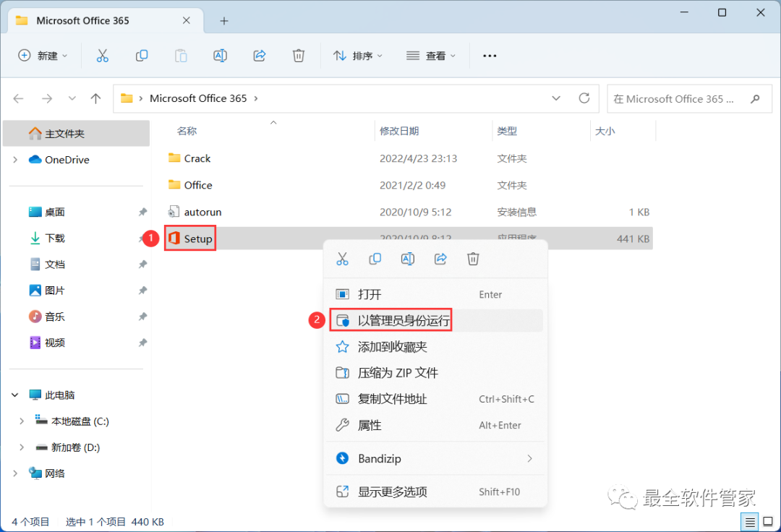Image resolution: width=781 pixels, height=532 pixels.
Task: Close the Microsoft Office 365 tab
Action: [187, 20]
